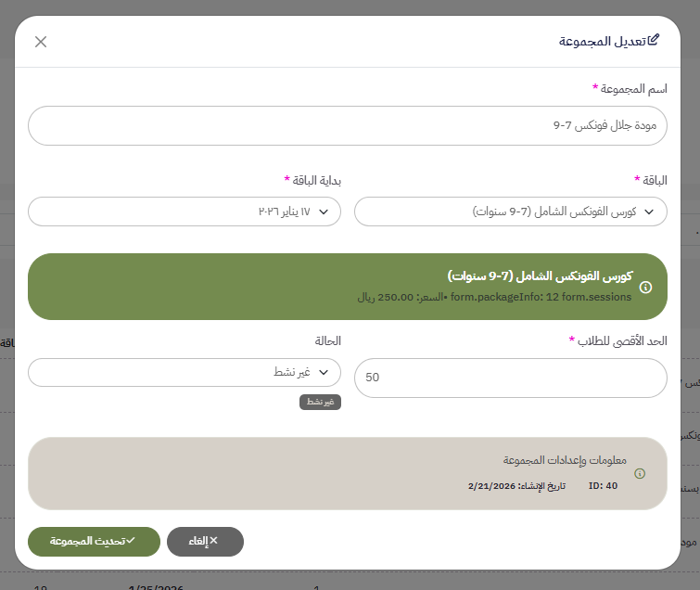This screenshot has width=700, height=590.
Task: Click the غير نشط tooltip badge
Action: (x=320, y=402)
